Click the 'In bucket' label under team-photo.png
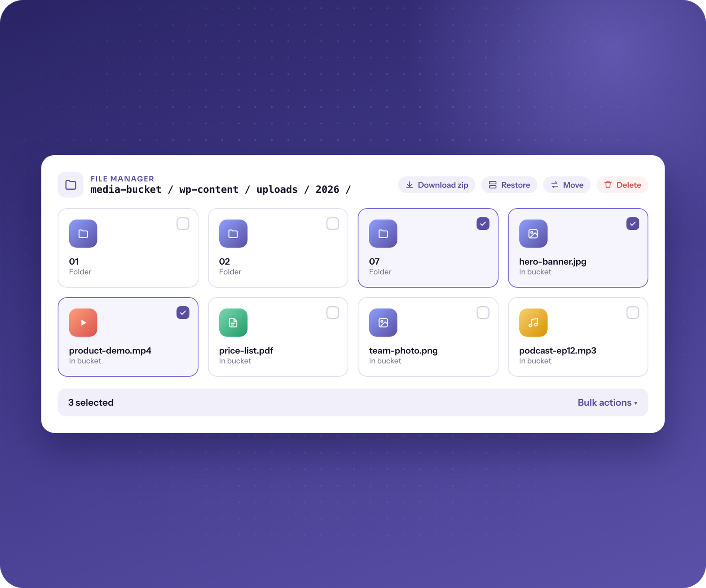 [x=385, y=361]
